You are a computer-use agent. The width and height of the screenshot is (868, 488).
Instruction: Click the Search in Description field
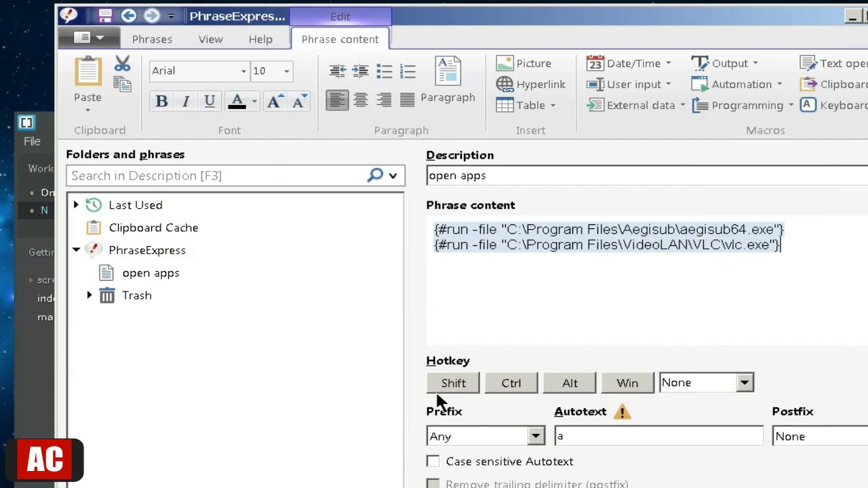click(x=217, y=176)
